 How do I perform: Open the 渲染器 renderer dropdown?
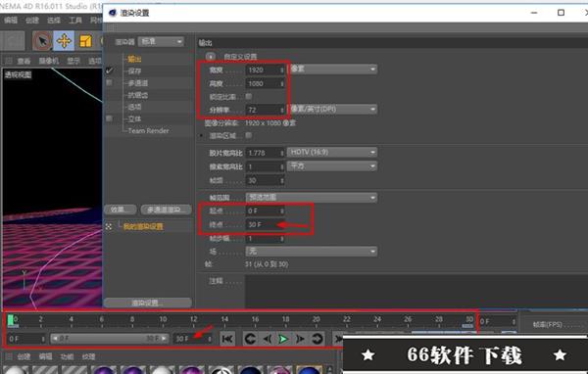[161, 41]
